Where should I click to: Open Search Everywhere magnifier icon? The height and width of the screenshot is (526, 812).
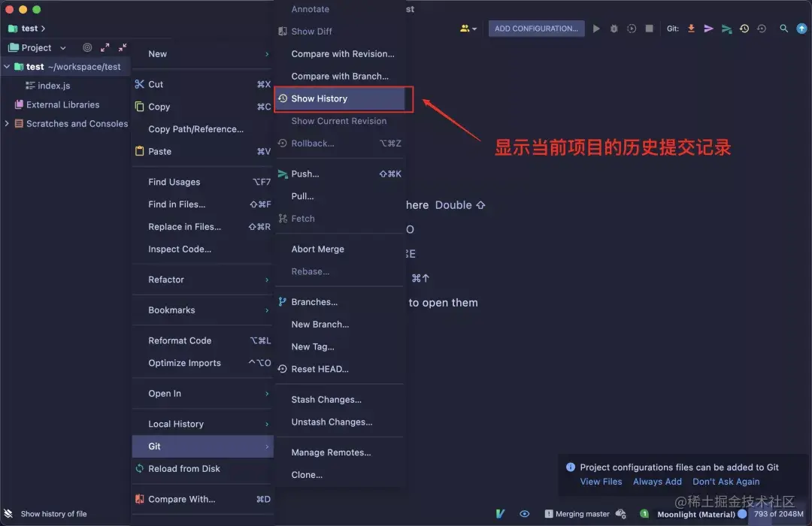783,28
